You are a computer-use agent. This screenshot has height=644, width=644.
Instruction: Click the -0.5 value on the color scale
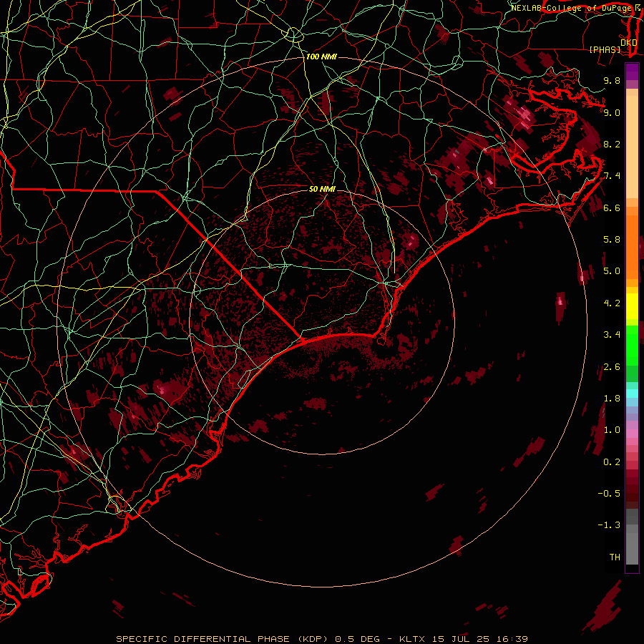click(x=609, y=494)
